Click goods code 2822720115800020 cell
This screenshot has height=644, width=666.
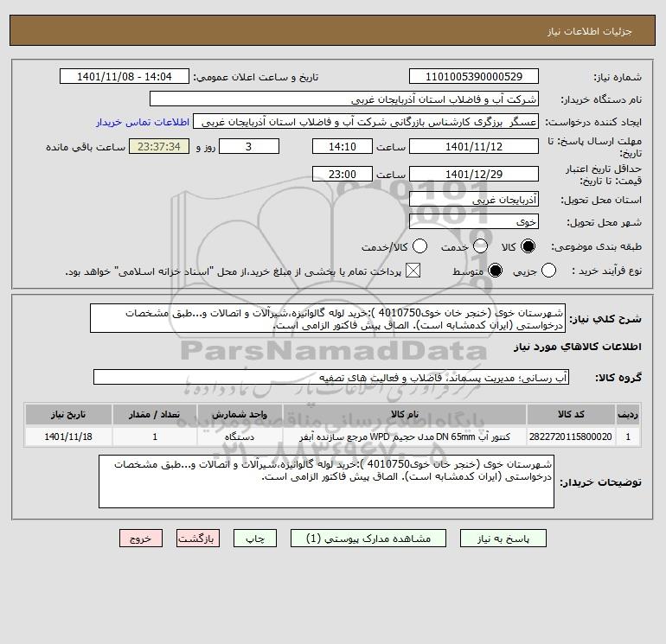pos(571,437)
